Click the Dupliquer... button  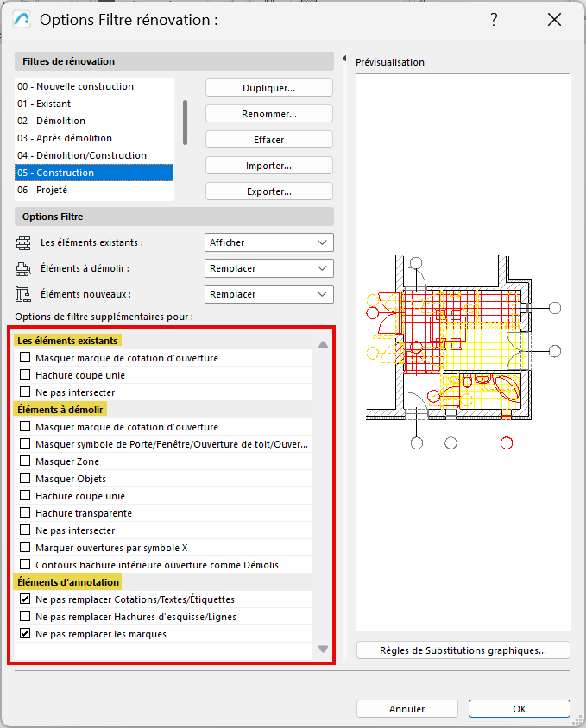click(x=269, y=88)
